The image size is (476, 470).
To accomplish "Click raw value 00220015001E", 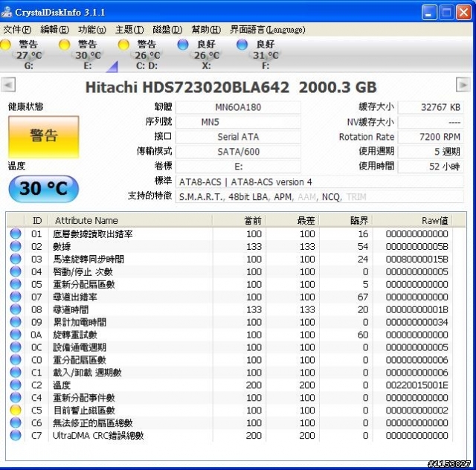I will [416, 385].
